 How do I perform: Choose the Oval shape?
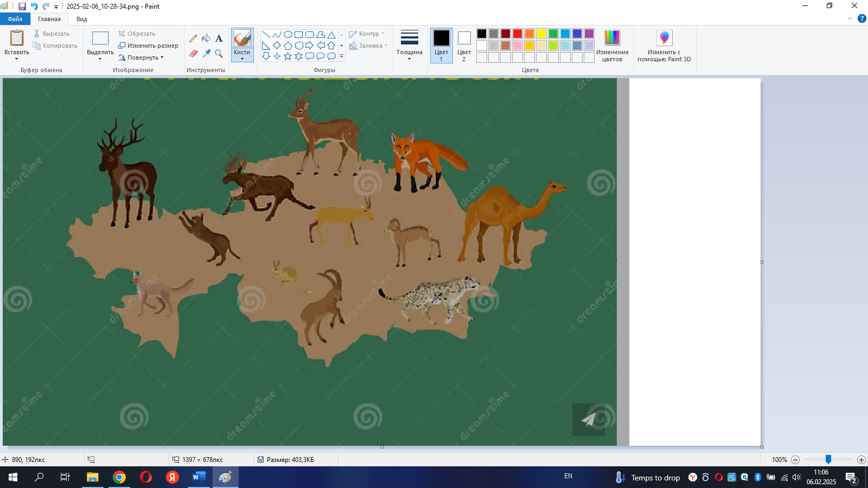(x=288, y=35)
